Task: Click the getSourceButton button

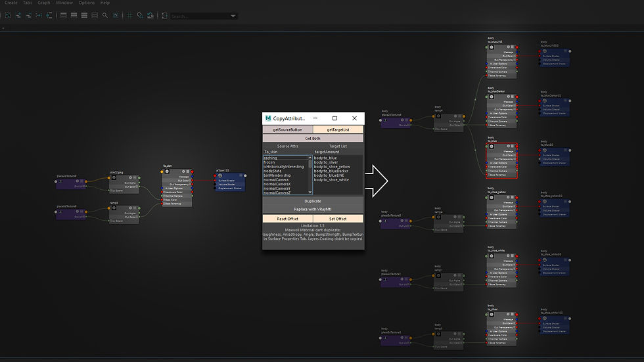Action: pyautogui.click(x=288, y=129)
